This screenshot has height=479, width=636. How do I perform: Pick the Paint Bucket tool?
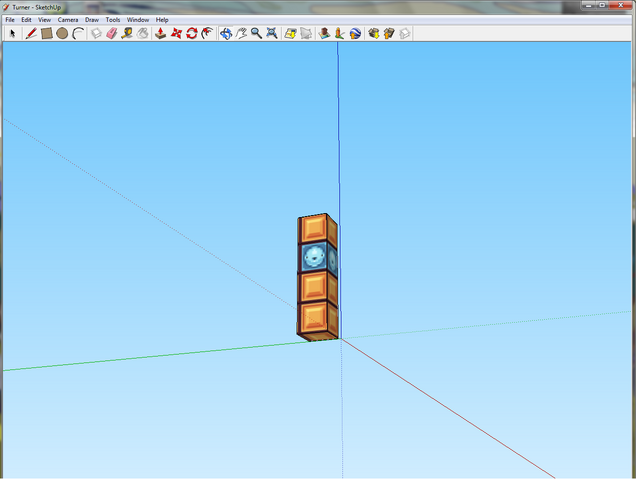pyautogui.click(x=142, y=33)
